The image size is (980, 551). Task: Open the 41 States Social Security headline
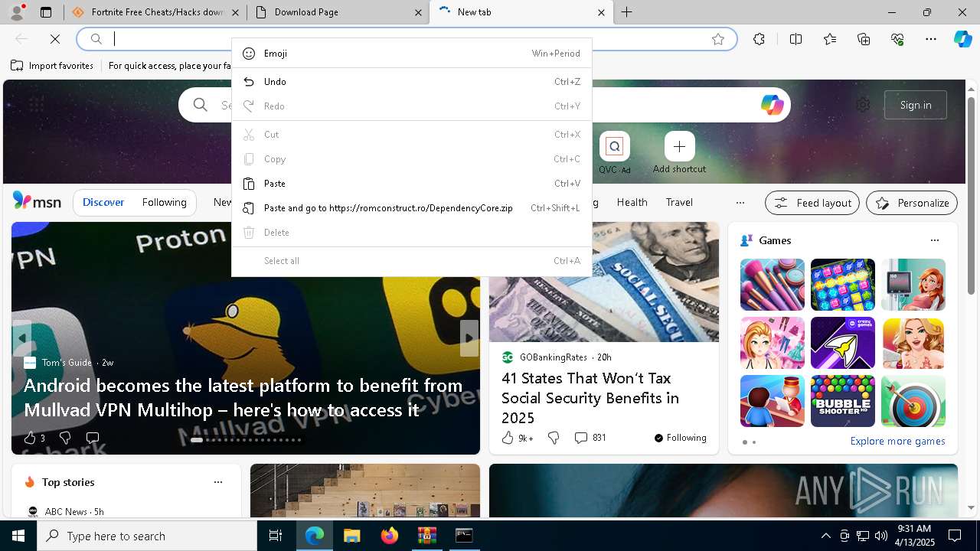(590, 398)
